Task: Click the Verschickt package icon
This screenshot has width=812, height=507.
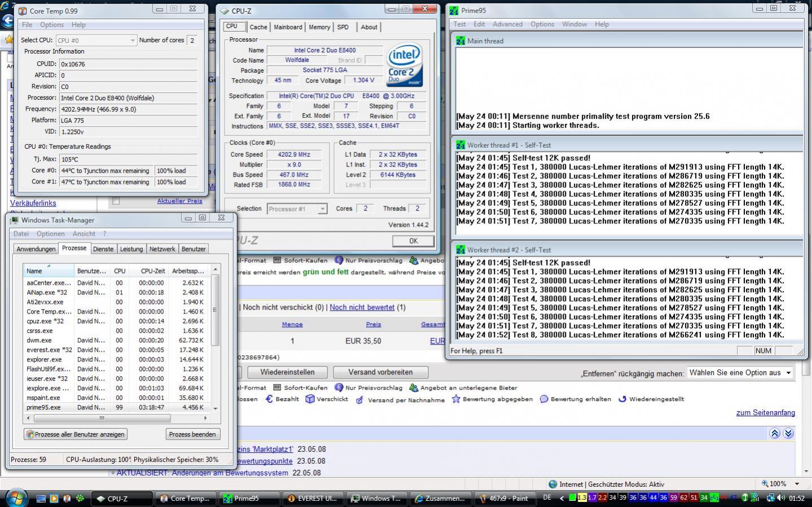Action: (310, 399)
